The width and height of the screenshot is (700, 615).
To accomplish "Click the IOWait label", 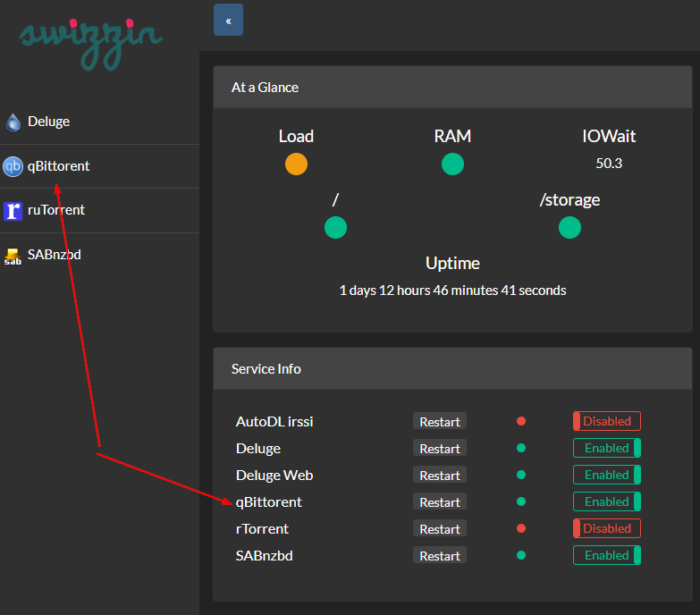I will 609,136.
